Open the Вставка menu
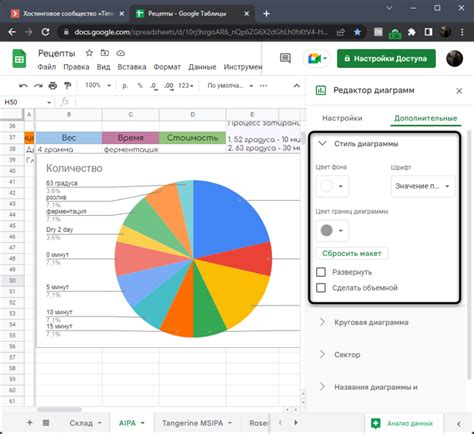Viewport: 474px width, 434px height. point(132,67)
